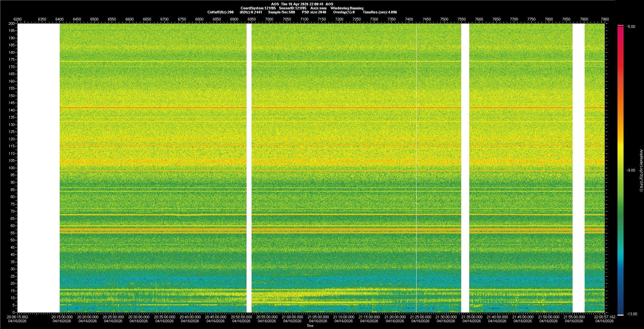
Task: Select the -9.00 colorbar scale label
Action: (631, 171)
